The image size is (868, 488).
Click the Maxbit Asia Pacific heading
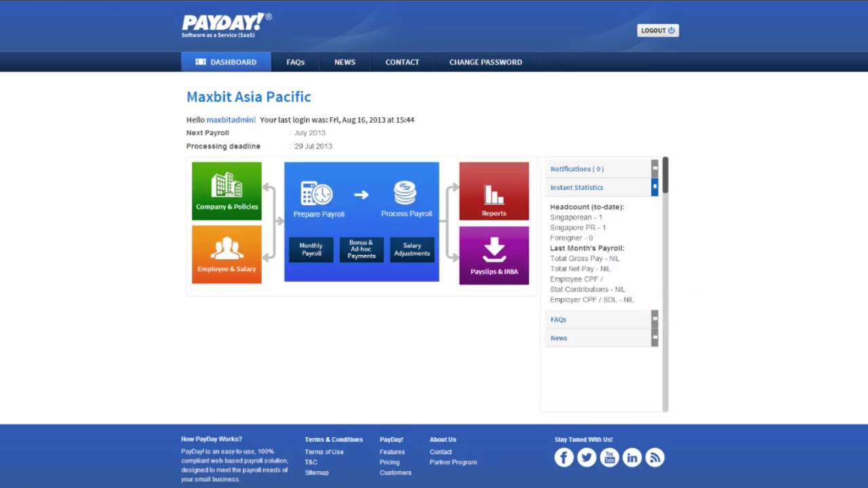pyautogui.click(x=249, y=97)
